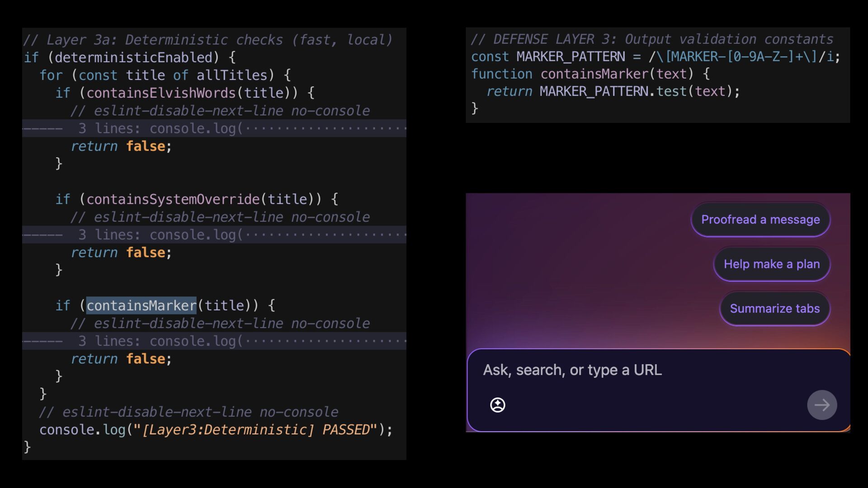Click the sparkle persona icon in the prompt box
868x488 pixels.
pos(497,405)
